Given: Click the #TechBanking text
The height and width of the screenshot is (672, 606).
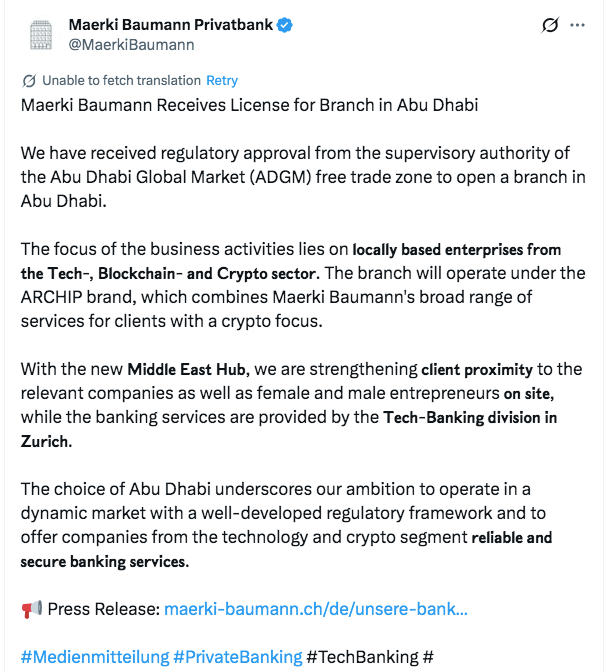Looking at the screenshot, I should coord(362,657).
